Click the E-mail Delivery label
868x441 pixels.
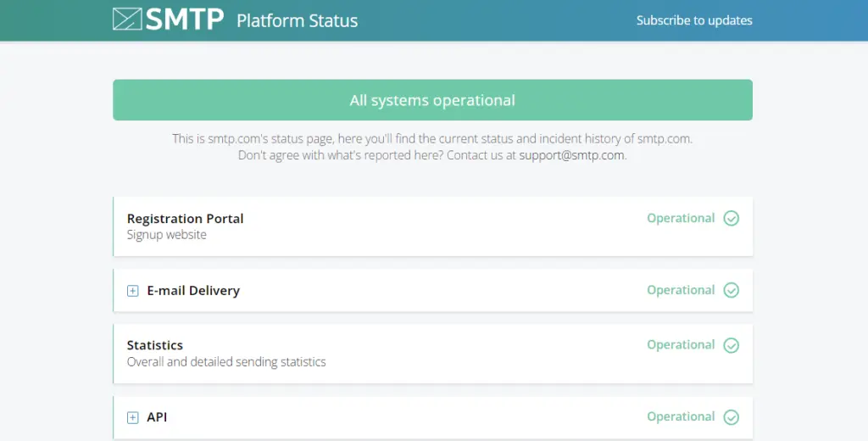click(193, 291)
